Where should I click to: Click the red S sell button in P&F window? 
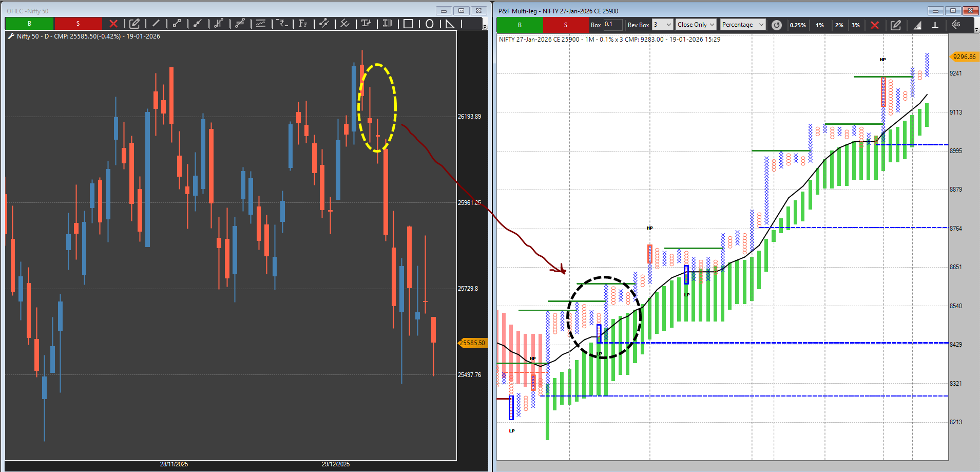coord(566,25)
